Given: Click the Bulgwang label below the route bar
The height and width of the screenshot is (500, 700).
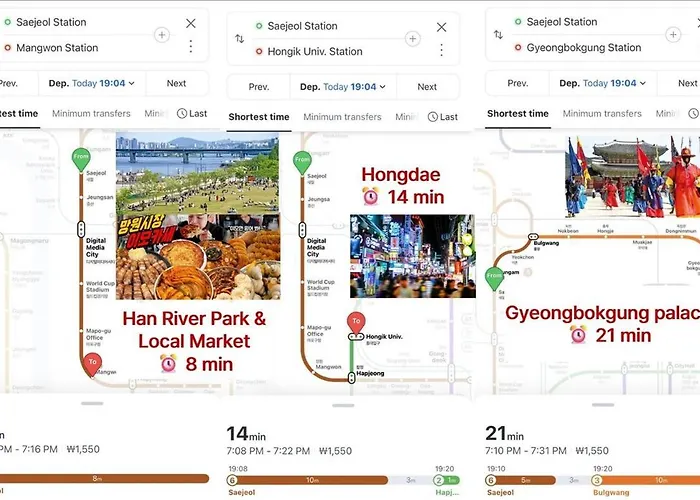Looking at the screenshot, I should pyautogui.click(x=611, y=492).
